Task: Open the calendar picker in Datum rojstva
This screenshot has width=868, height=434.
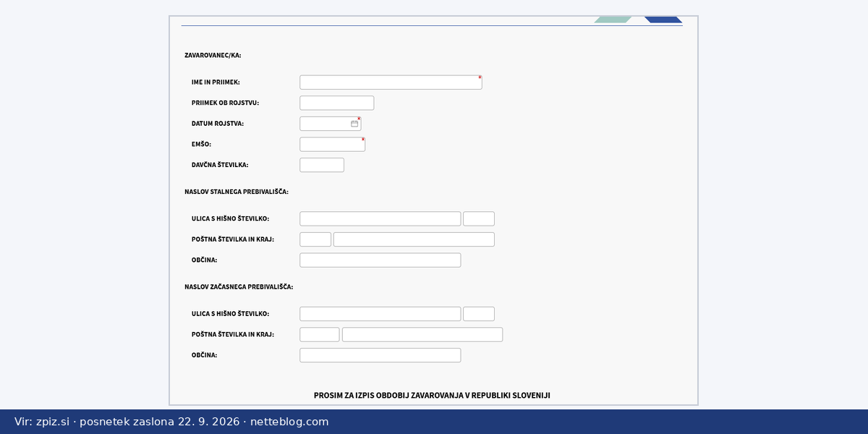Action: point(354,124)
